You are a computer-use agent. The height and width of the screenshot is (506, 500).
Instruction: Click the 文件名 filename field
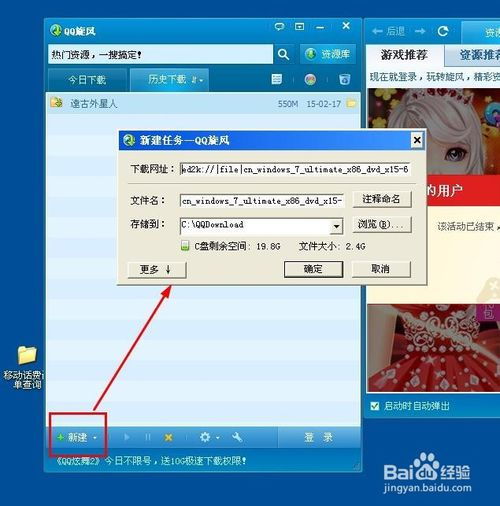point(262,201)
